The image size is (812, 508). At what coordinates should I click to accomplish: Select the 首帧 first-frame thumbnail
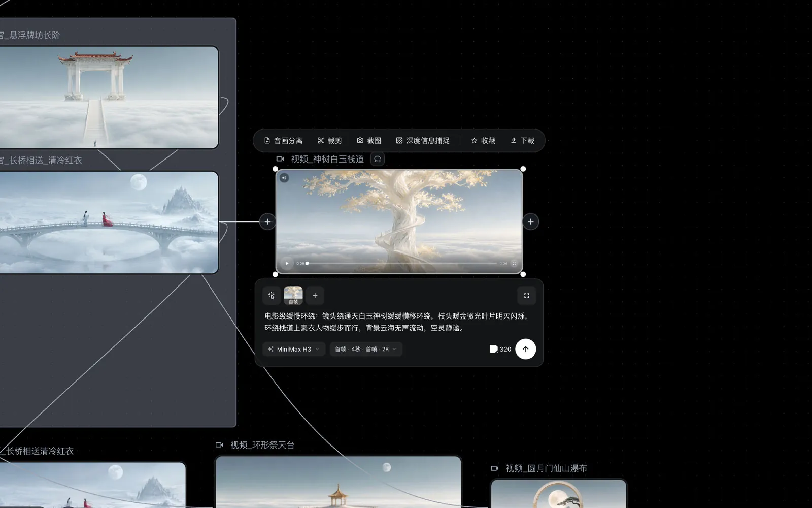click(293, 295)
